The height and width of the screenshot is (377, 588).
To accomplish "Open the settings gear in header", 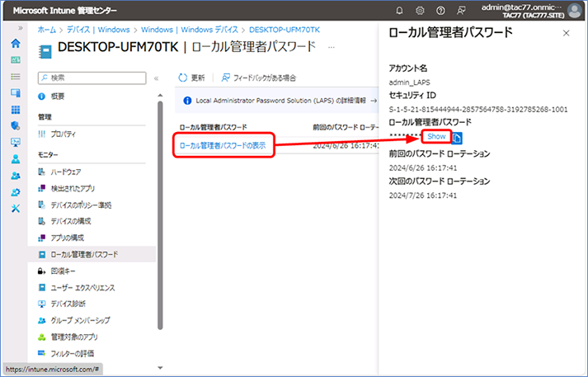I will tap(420, 11).
